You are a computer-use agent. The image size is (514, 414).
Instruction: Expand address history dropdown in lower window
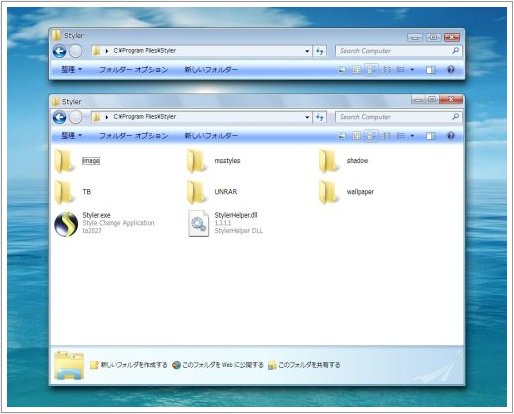(x=307, y=117)
